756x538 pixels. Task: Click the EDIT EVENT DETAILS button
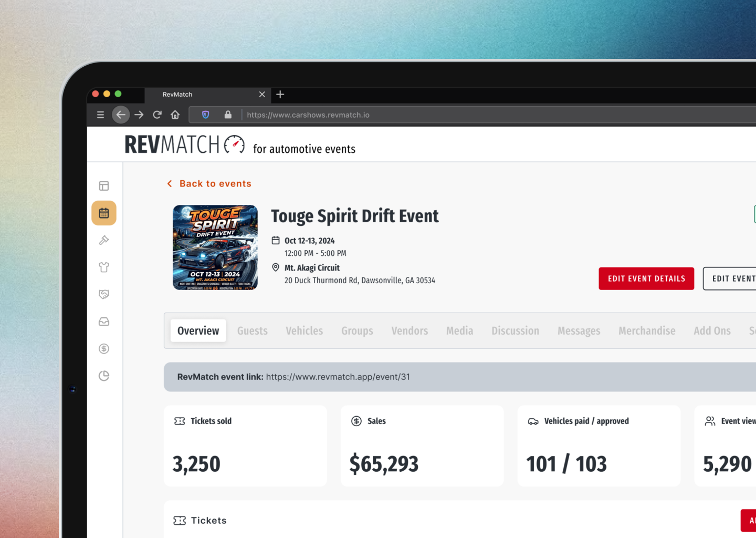pyautogui.click(x=646, y=278)
